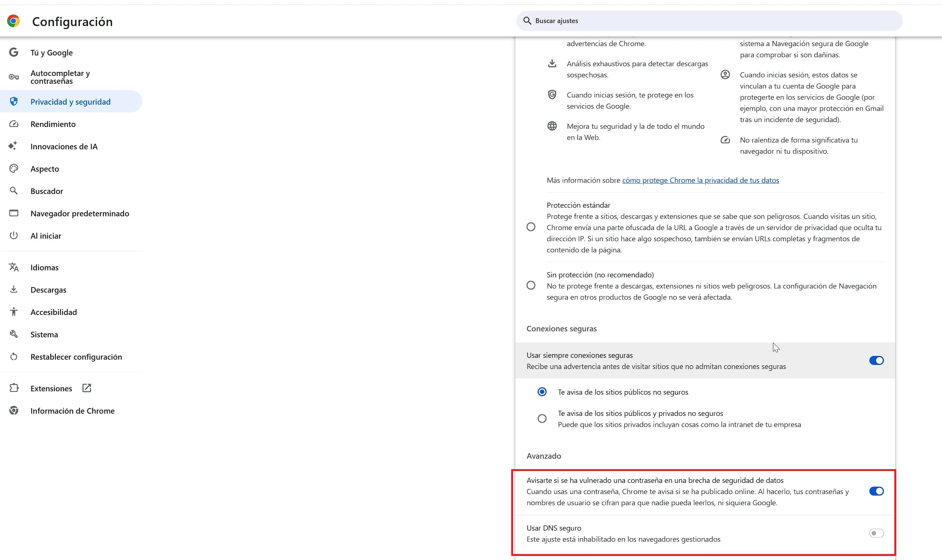Open Innovaciones de IA settings
This screenshot has width=942, height=560.
pyautogui.click(x=71, y=146)
